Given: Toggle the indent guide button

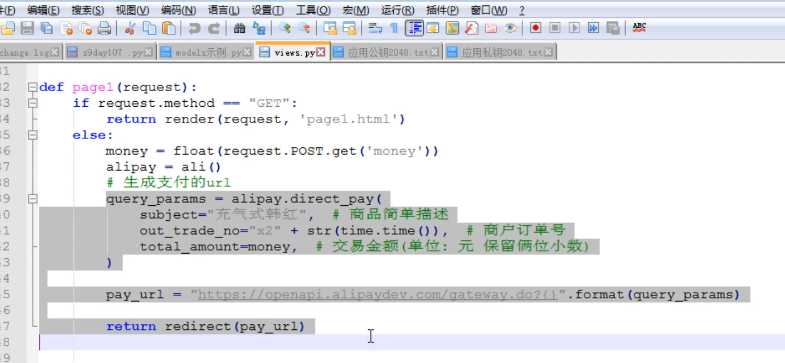Looking at the screenshot, I should [x=414, y=29].
